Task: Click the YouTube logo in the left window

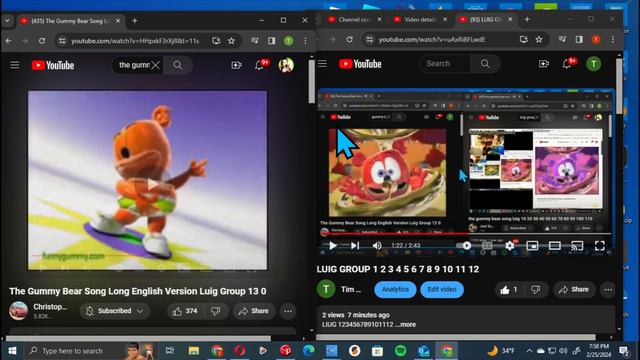Action: 53,65
